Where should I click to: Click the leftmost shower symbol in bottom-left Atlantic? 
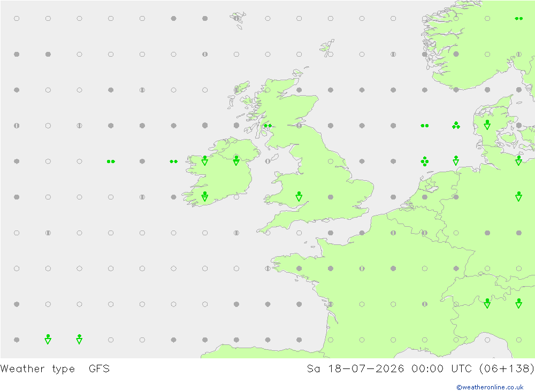pyautogui.click(x=48, y=339)
